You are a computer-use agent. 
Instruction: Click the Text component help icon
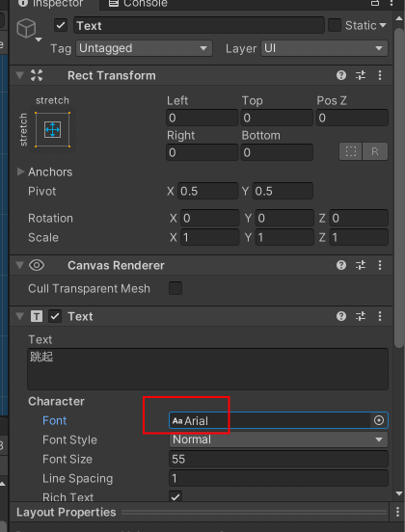point(341,316)
